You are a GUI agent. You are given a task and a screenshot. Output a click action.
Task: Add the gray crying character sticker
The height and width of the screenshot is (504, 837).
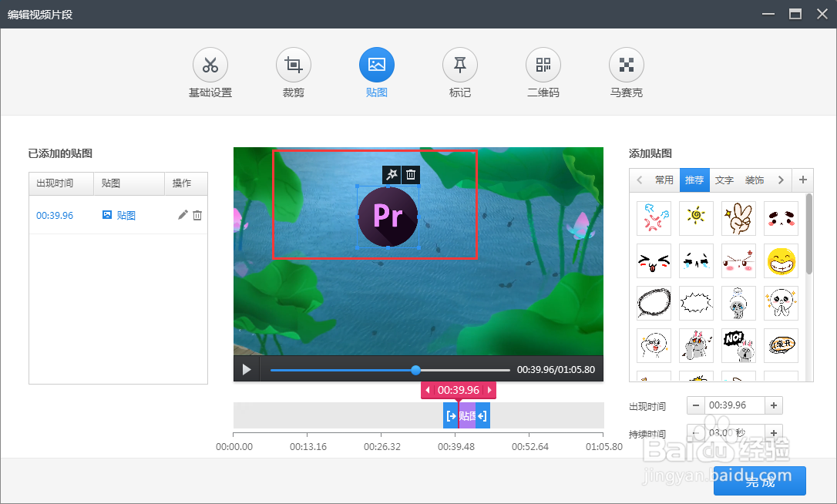(x=739, y=304)
